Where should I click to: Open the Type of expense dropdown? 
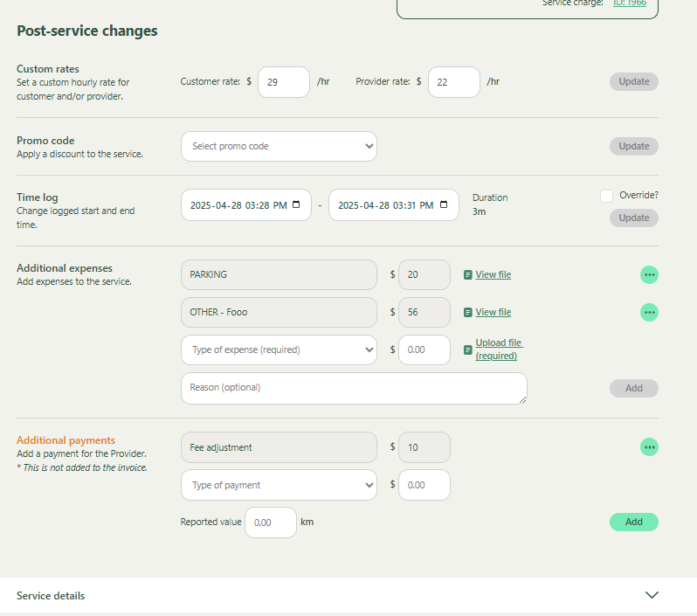(x=279, y=350)
